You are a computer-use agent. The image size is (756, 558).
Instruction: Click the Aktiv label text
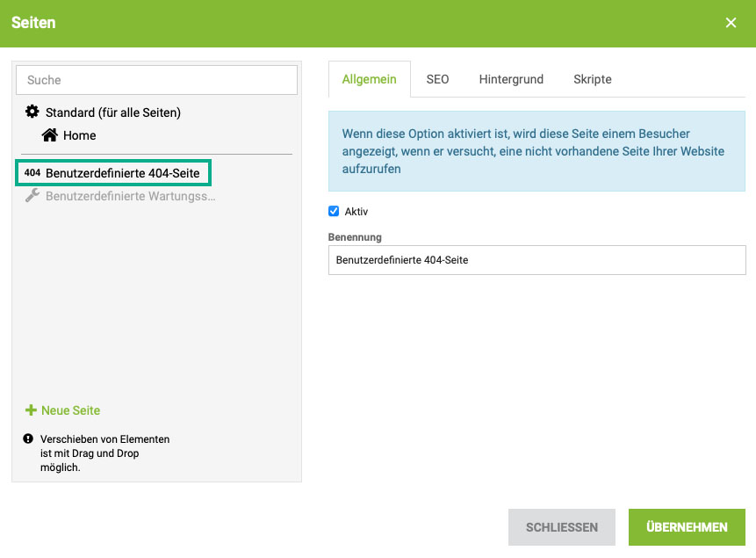click(x=356, y=212)
